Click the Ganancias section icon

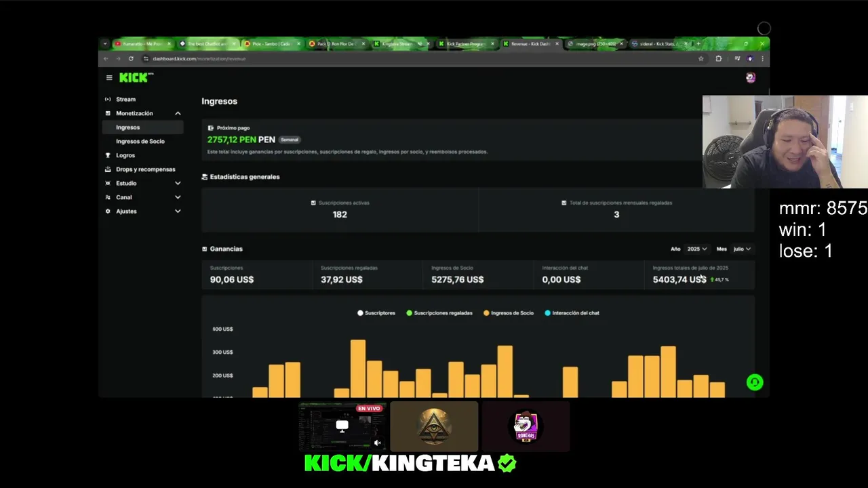pyautogui.click(x=205, y=249)
